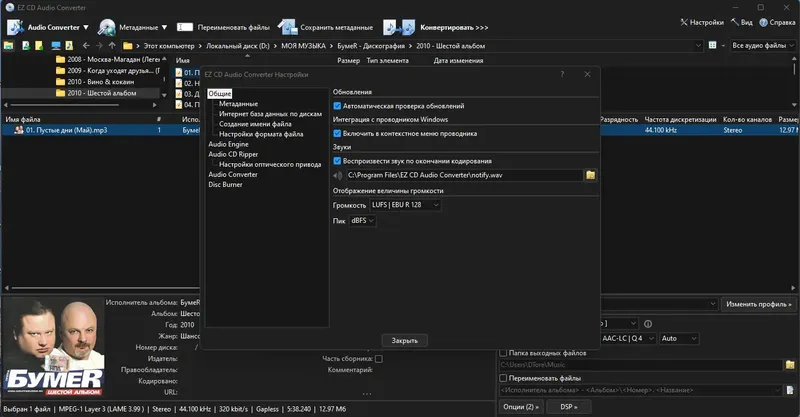Toggle Часть сборника checkbox
The height and width of the screenshot is (417, 800).
coord(379,359)
